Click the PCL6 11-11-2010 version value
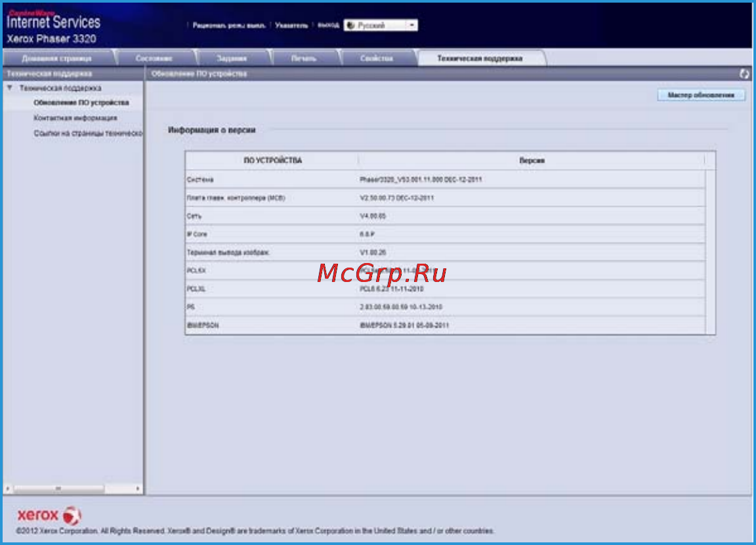Screen dimensions: 756x545 click(392, 289)
